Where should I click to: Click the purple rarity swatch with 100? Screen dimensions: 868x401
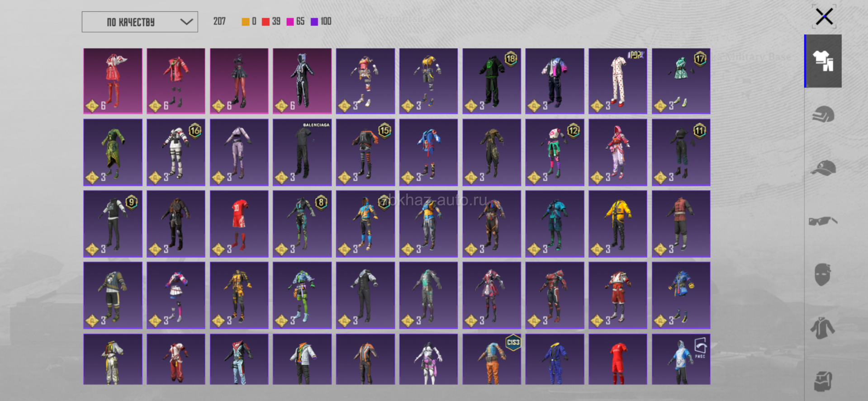(x=314, y=22)
